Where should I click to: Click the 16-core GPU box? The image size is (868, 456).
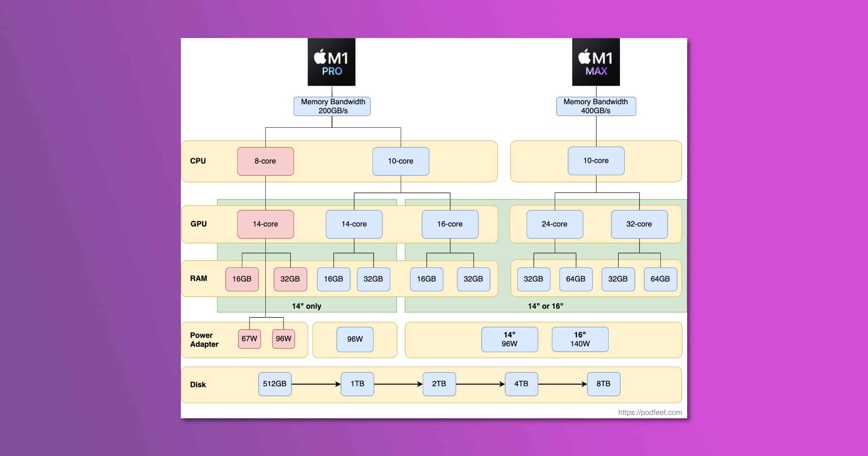coord(450,224)
